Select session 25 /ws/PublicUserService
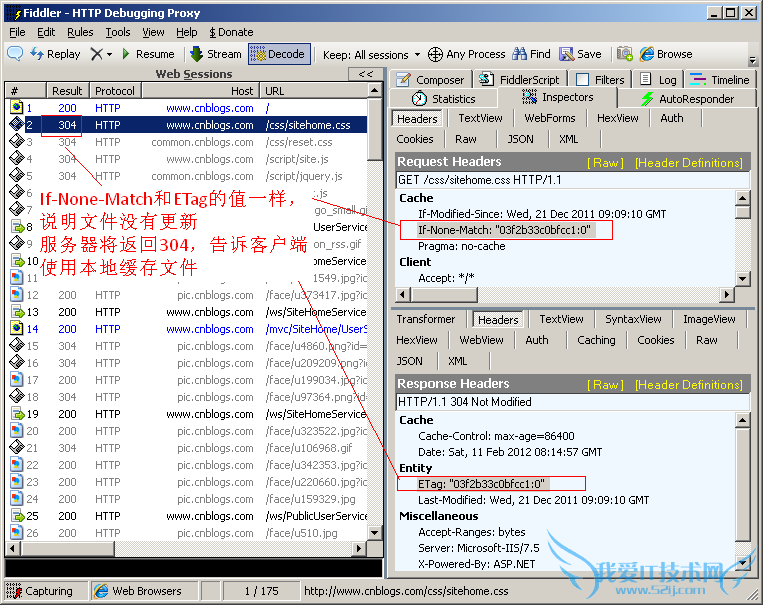The width and height of the screenshot is (763, 605). coord(188,515)
